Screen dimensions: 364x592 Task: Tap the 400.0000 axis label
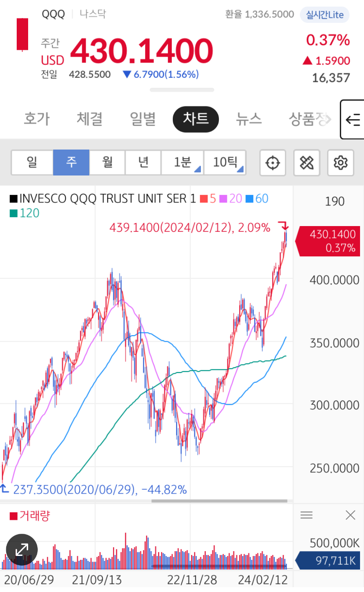point(334,280)
